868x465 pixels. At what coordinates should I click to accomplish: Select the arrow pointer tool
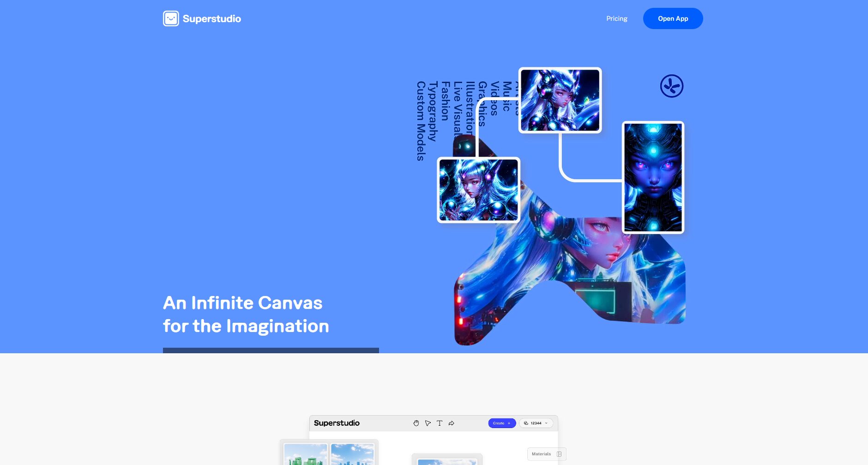(428, 423)
